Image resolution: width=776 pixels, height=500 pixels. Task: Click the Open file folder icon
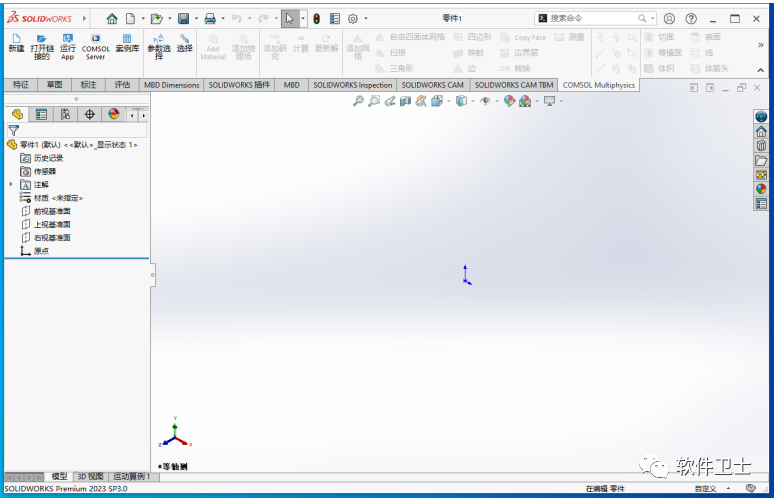click(x=156, y=19)
